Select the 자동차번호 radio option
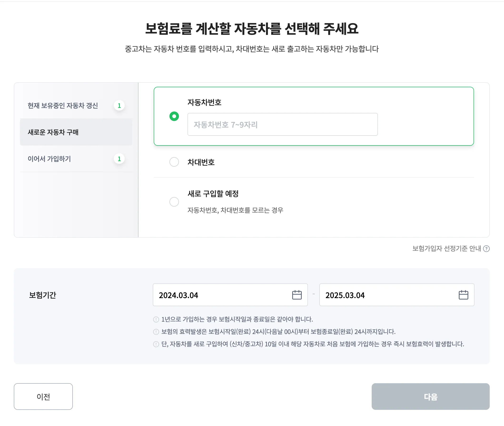 (x=174, y=116)
